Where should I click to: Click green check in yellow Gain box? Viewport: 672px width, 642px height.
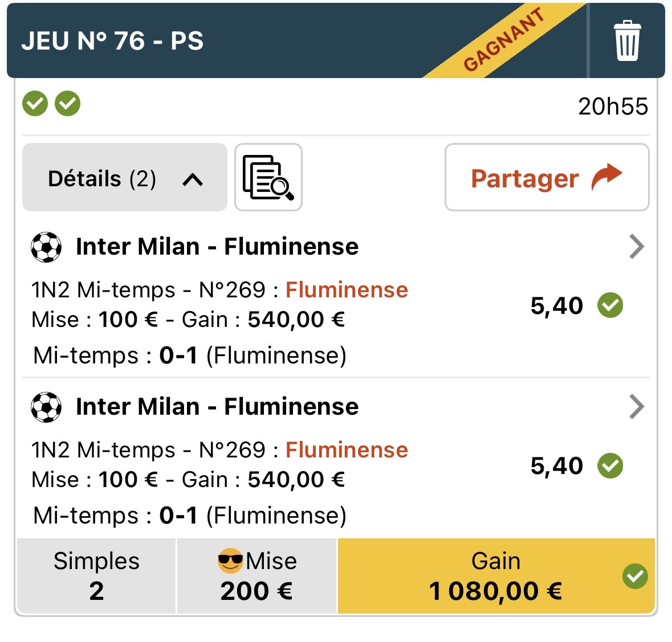tap(635, 576)
